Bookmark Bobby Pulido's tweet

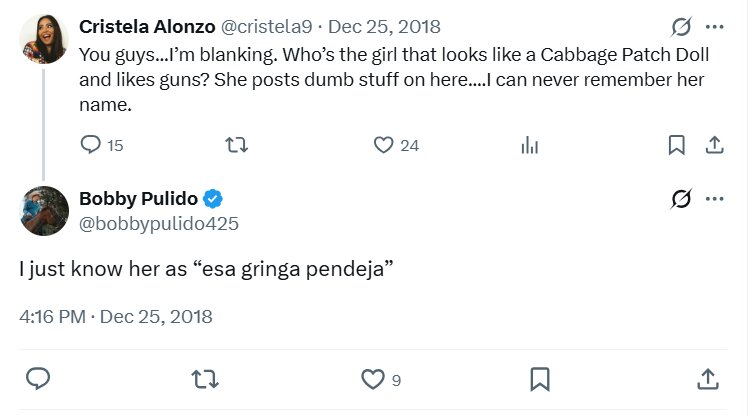click(x=539, y=379)
